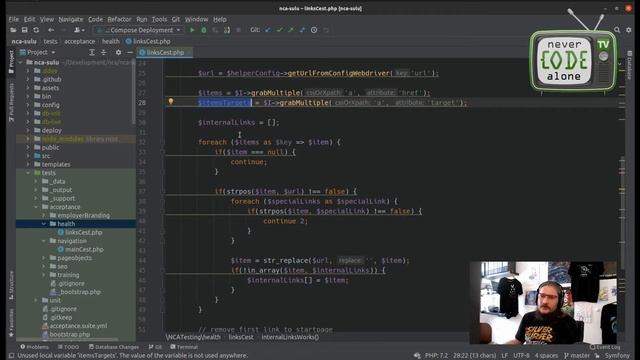
Task: Click the LF line separator widget
Action: pos(505,356)
